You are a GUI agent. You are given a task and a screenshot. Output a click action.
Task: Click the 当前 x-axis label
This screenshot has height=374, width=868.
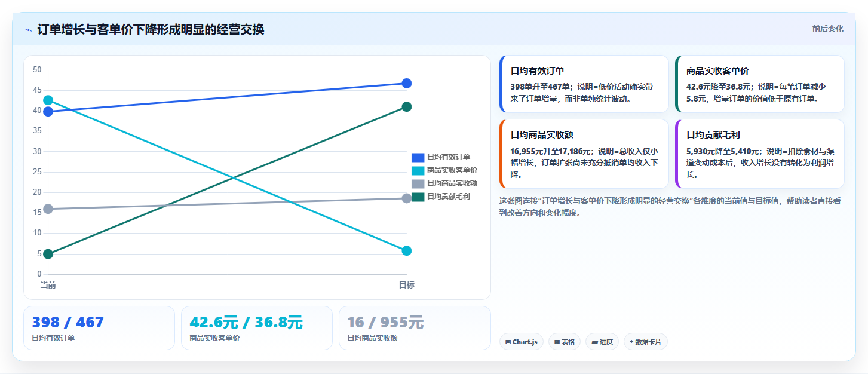(x=48, y=285)
